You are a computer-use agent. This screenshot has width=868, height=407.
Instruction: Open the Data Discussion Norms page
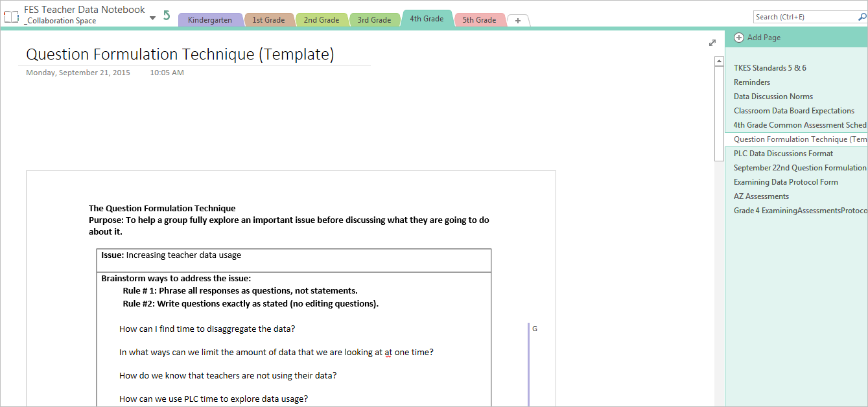pyautogui.click(x=773, y=97)
